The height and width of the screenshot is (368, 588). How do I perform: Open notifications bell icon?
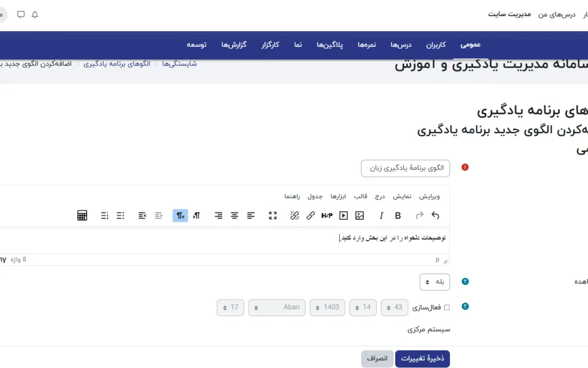point(35,15)
